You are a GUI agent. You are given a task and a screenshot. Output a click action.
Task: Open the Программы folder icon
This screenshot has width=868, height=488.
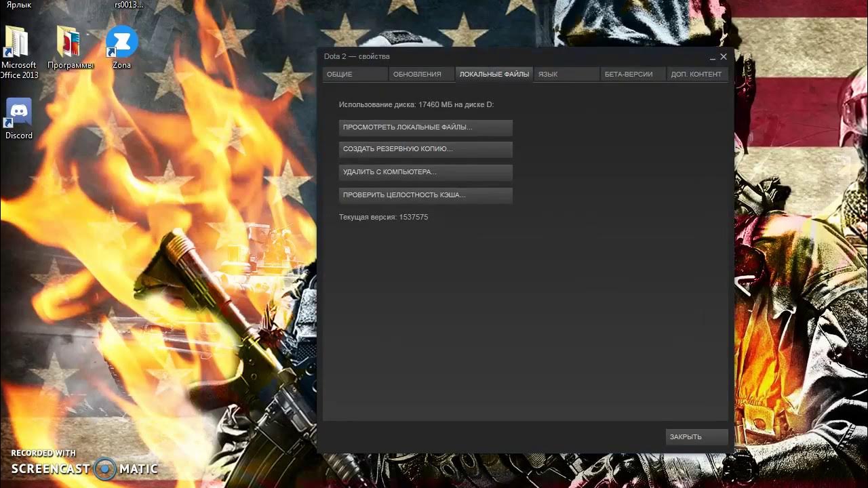coord(70,49)
